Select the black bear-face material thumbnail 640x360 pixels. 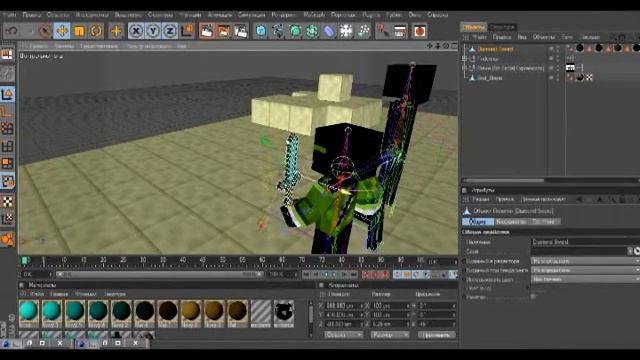pyautogui.click(x=284, y=313)
